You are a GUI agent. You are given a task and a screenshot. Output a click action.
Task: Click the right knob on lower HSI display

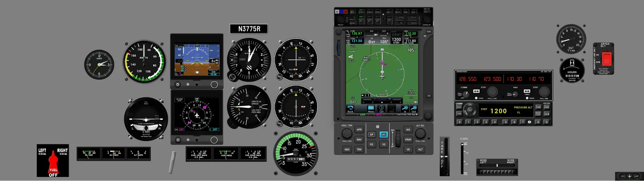214,140
